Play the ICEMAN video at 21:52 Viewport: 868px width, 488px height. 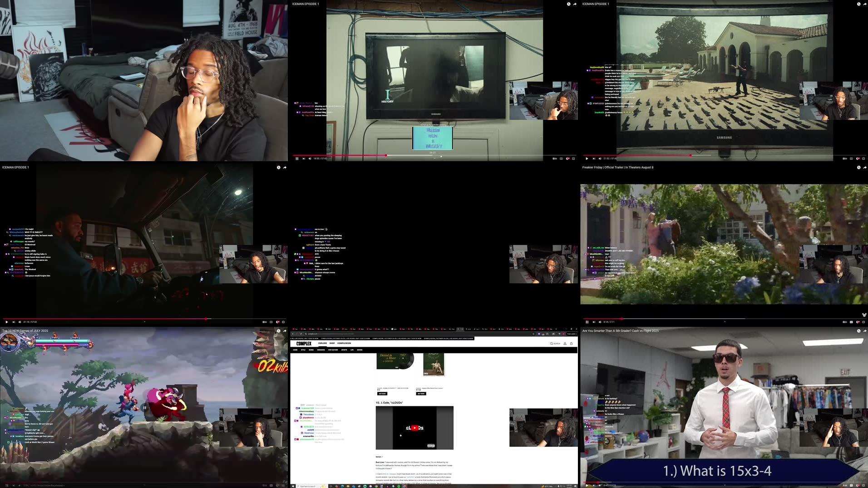pos(587,158)
